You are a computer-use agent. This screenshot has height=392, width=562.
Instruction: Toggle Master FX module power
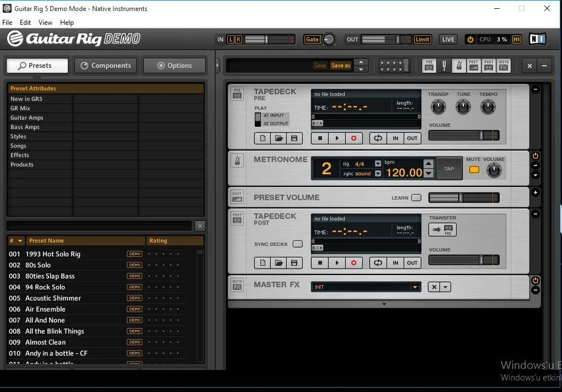pos(535,281)
